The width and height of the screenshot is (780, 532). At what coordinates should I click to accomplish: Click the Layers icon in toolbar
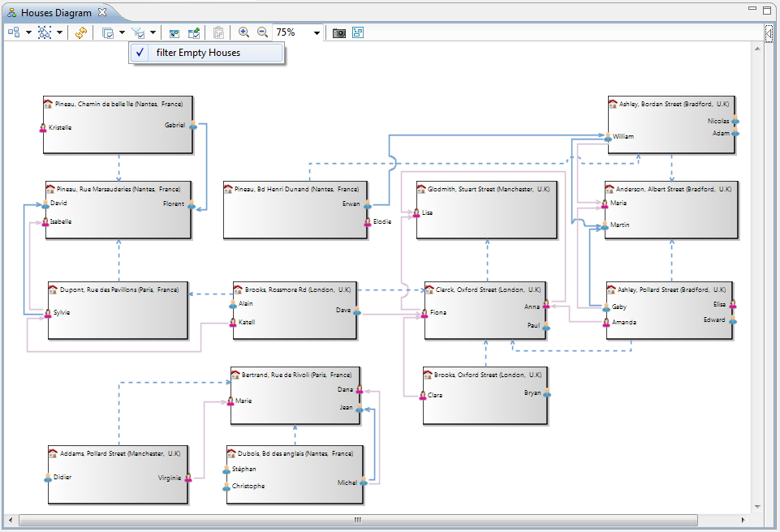point(107,32)
